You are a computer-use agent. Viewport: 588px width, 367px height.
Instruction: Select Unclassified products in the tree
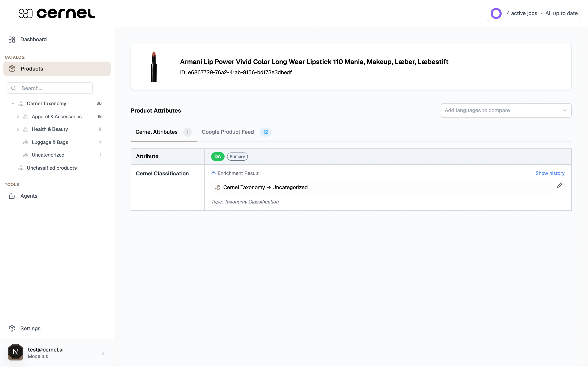coord(51,168)
